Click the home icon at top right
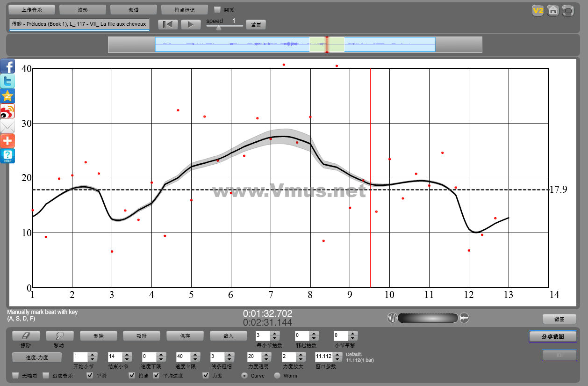Screen dimensions: 588x386 [x=553, y=10]
